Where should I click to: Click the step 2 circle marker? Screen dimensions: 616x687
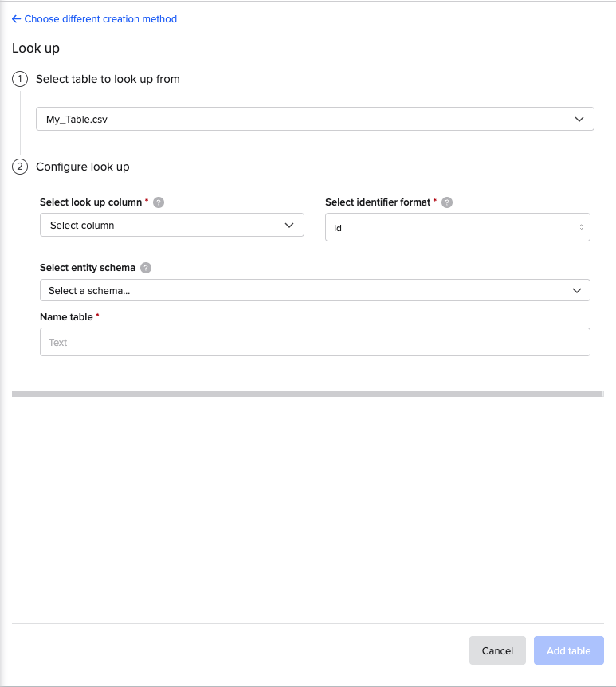tap(20, 167)
